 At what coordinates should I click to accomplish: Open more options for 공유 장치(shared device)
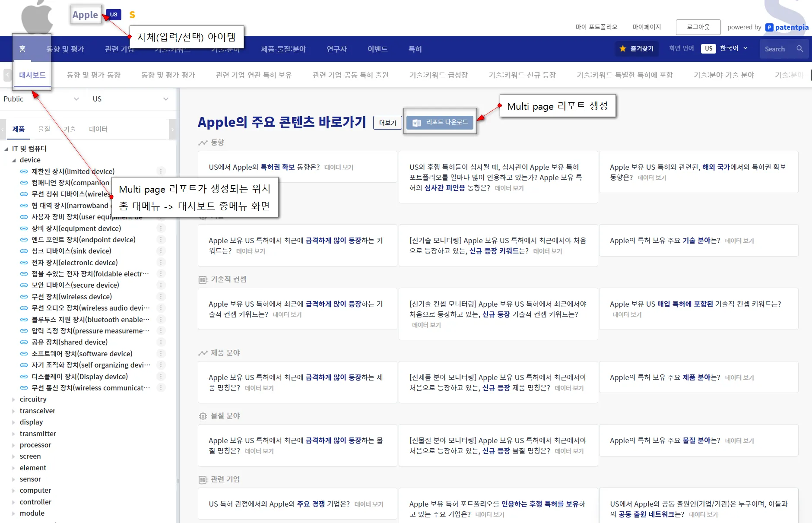(x=161, y=342)
